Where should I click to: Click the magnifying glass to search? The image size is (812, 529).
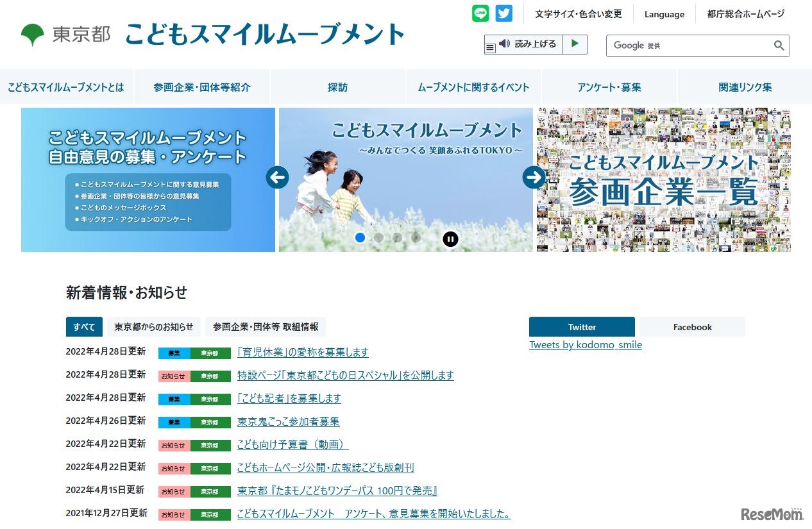pyautogui.click(x=778, y=46)
